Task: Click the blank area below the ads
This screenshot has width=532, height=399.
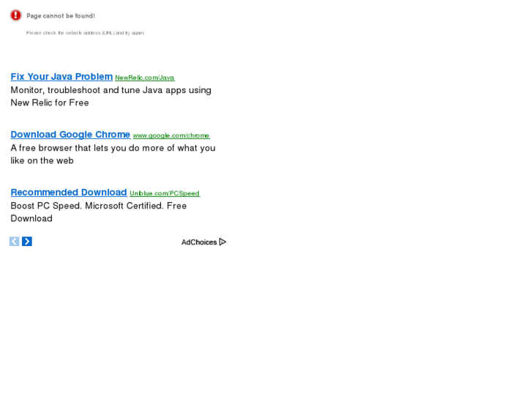Action: click(x=263, y=322)
